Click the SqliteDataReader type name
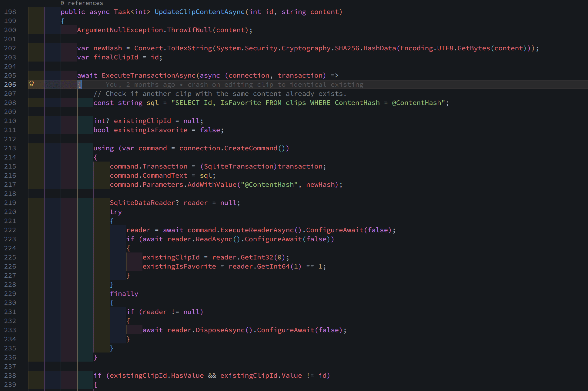The height and width of the screenshot is (391, 588). tap(142, 203)
